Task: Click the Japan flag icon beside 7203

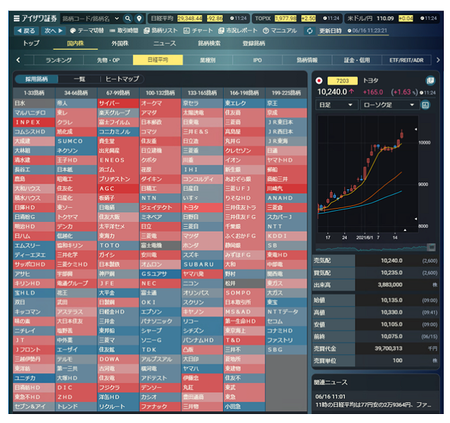Action: 319,81
